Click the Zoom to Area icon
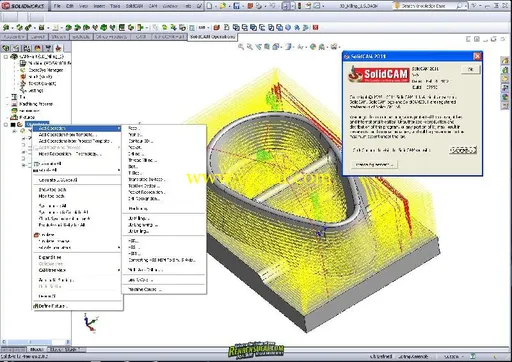Viewport: 512px width, 362px height. [x=250, y=47]
